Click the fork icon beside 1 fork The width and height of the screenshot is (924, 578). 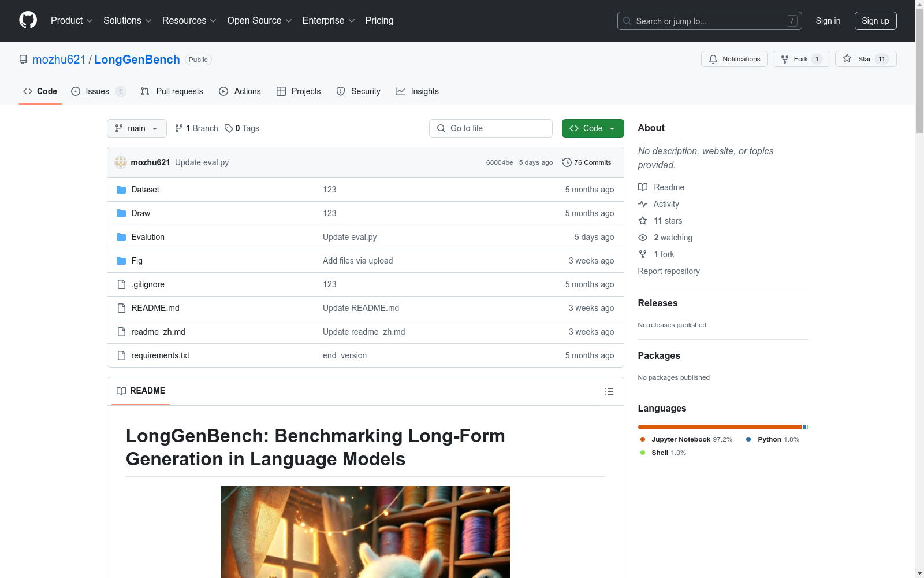point(643,254)
